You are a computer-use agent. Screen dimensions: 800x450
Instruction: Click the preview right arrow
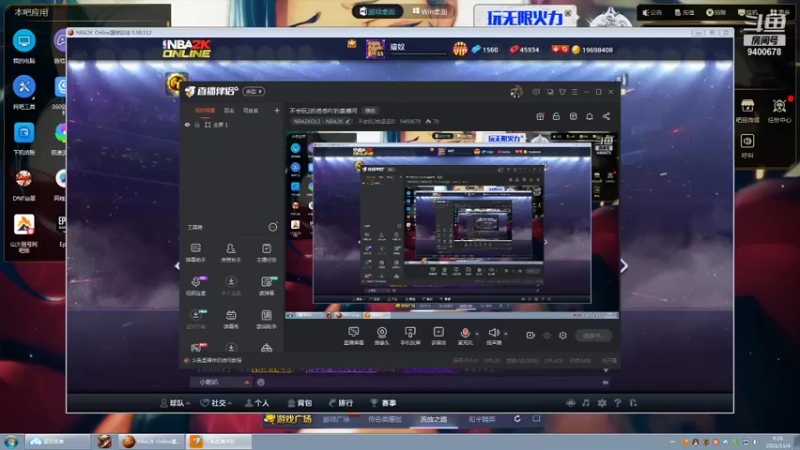tap(623, 265)
